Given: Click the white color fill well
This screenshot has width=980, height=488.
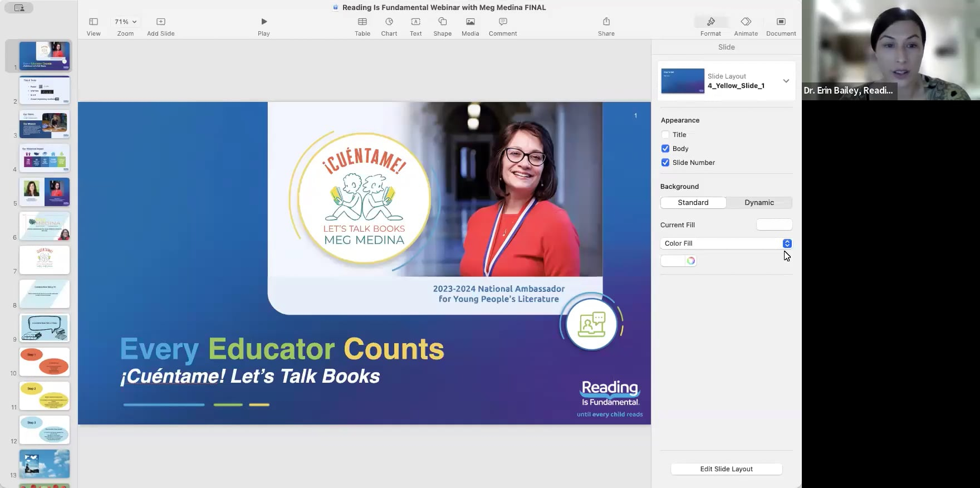Looking at the screenshot, I should [x=673, y=261].
